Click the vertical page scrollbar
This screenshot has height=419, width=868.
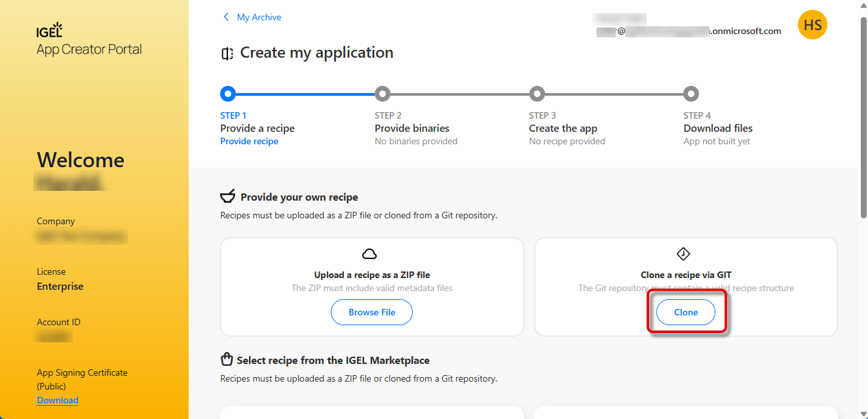coord(863,118)
